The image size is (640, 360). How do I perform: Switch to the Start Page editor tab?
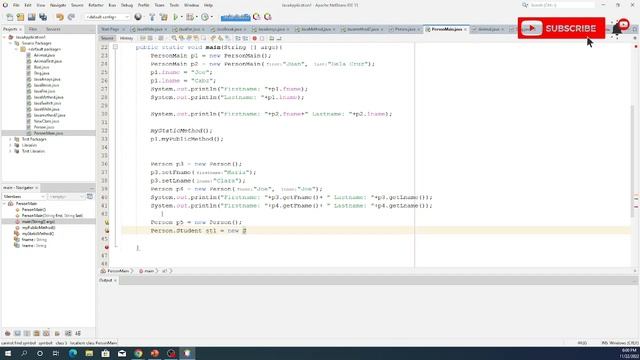pos(110,29)
